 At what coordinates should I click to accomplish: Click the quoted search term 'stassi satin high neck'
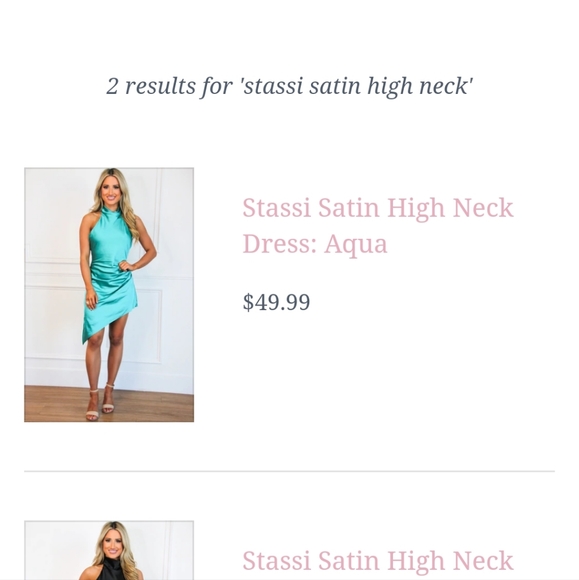point(356,86)
